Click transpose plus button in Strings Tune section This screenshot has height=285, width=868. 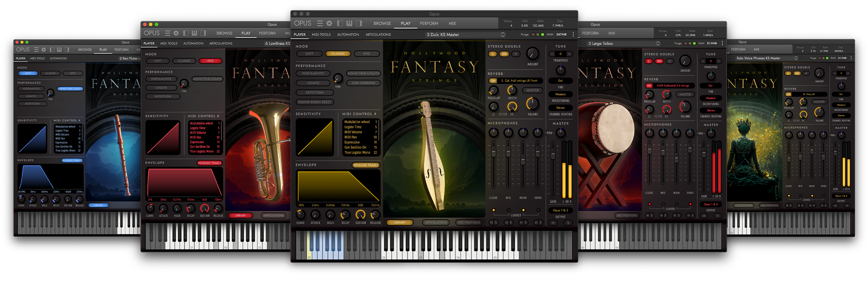(569, 54)
